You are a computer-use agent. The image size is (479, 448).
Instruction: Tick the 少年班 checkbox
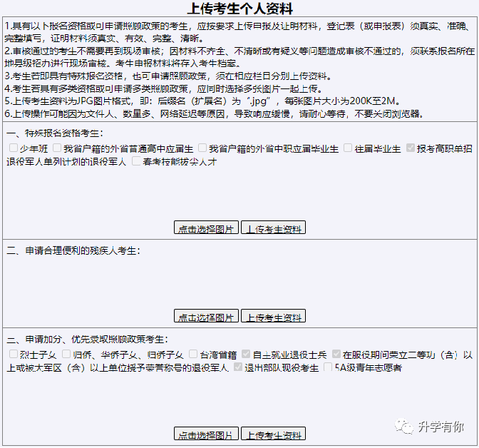pos(14,148)
